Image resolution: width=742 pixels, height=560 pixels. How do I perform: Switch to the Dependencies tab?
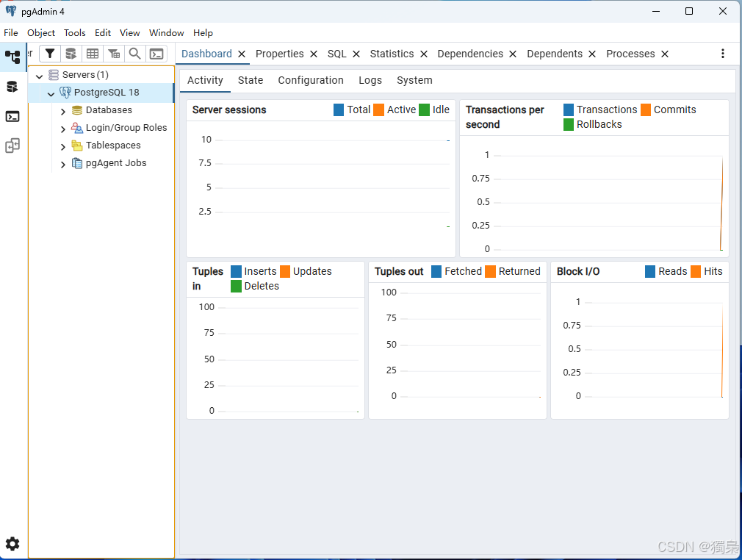(x=470, y=54)
